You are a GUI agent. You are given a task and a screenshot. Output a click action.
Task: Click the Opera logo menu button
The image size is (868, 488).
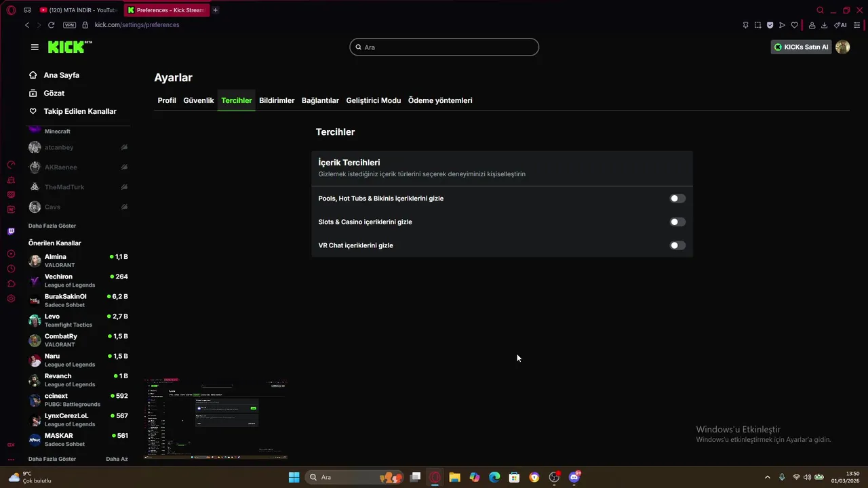point(11,10)
